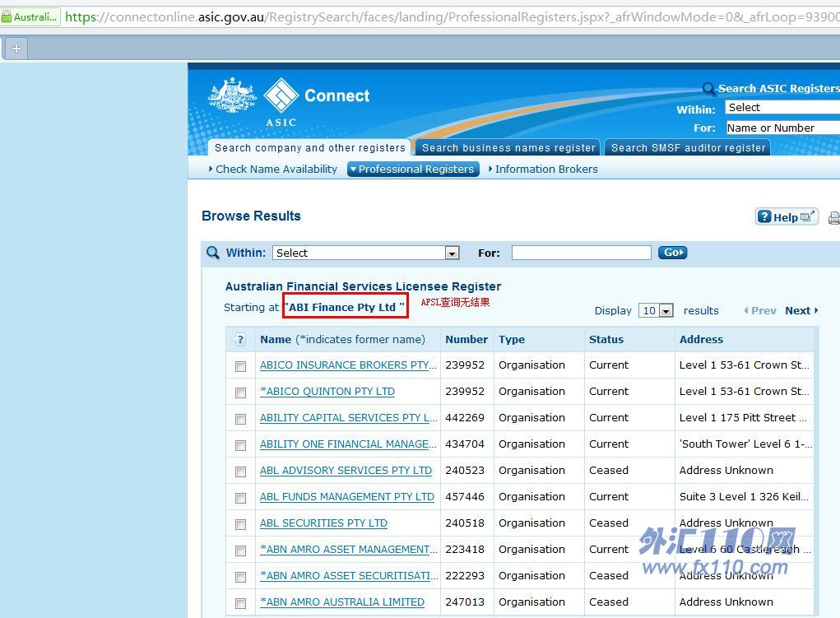Click the Number column header

466,339
